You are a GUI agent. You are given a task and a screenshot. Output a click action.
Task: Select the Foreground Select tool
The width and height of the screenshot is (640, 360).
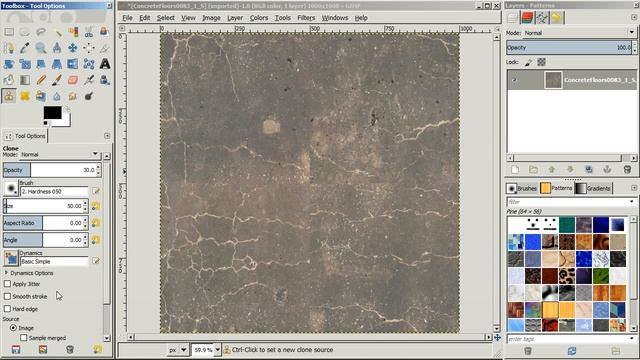tap(105, 32)
